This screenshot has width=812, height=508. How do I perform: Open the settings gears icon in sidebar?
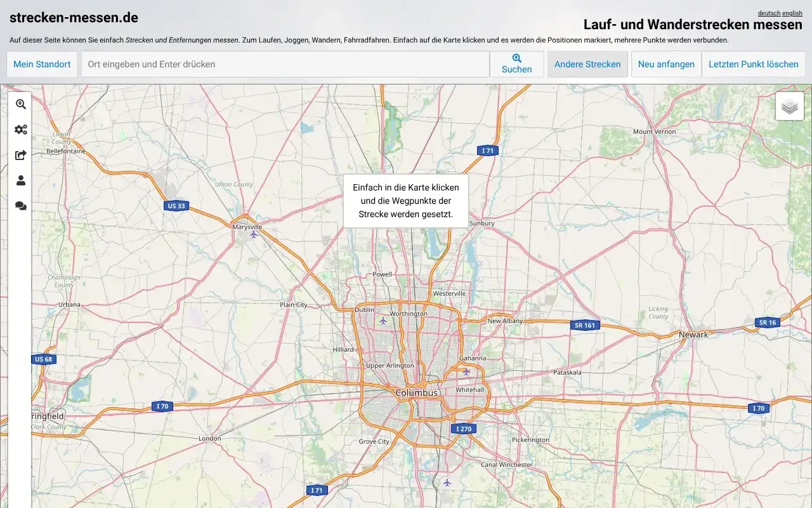[x=21, y=130]
